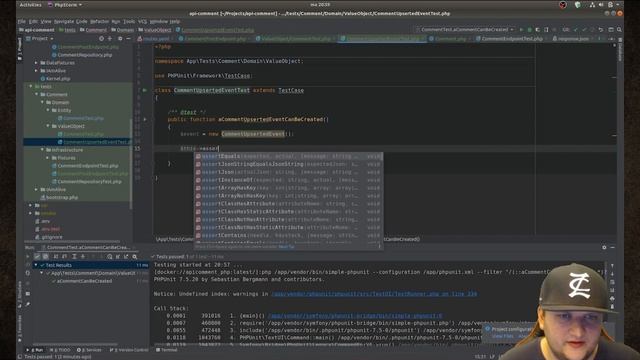The height and width of the screenshot is (360, 640).
Task: Open the Version Control tool window tab
Action: (129, 350)
